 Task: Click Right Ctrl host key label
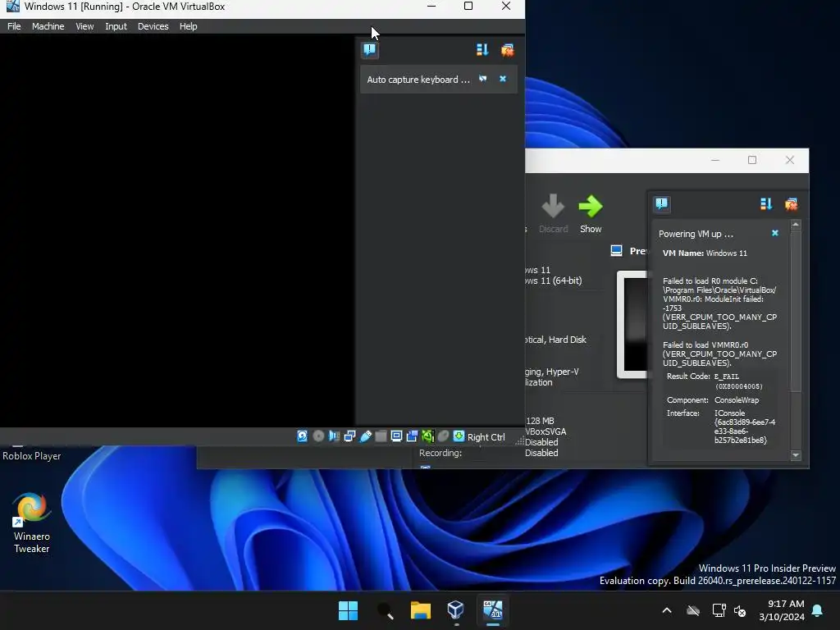[486, 437]
